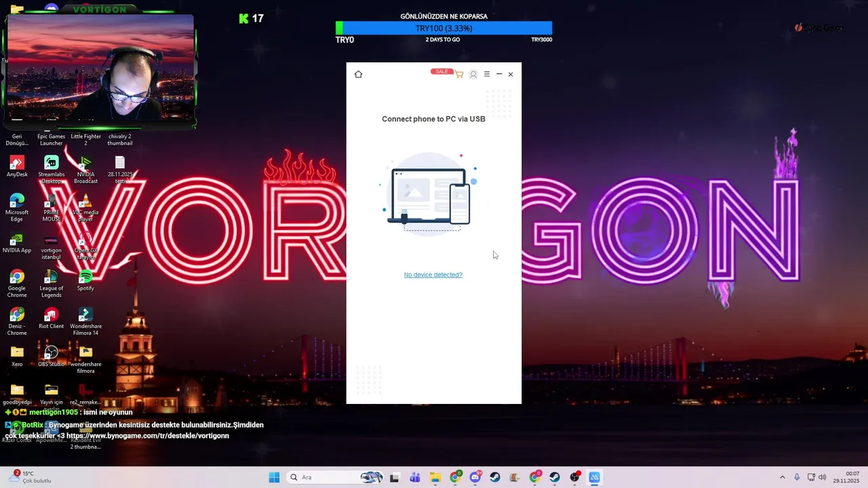Click the taskbar Ara search box
The image size is (868, 488).
[x=335, y=477]
